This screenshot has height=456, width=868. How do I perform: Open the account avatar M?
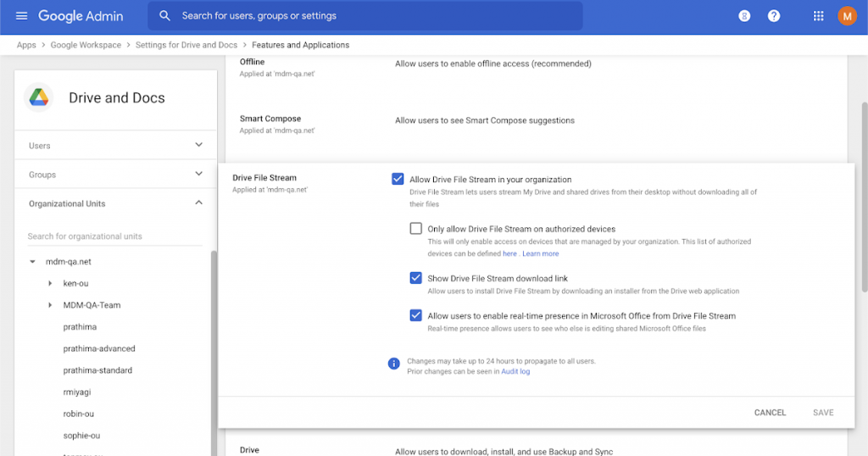pyautogui.click(x=847, y=16)
